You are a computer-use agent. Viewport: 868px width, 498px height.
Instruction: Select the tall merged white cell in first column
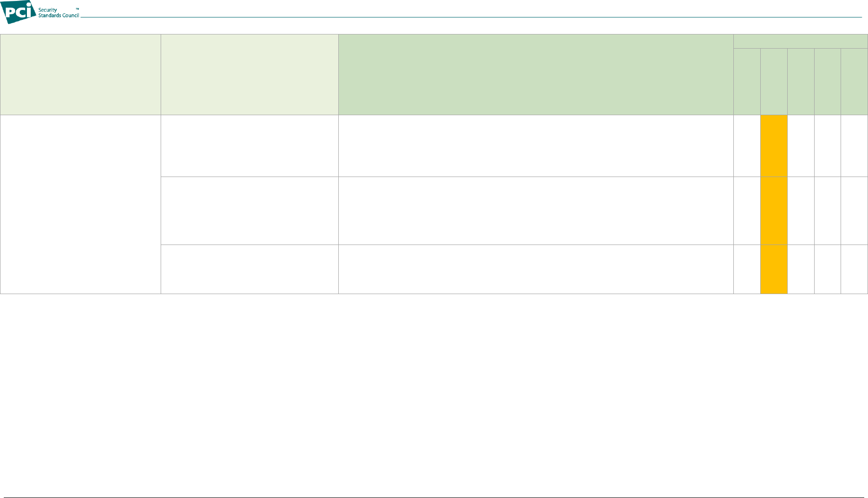coord(80,204)
